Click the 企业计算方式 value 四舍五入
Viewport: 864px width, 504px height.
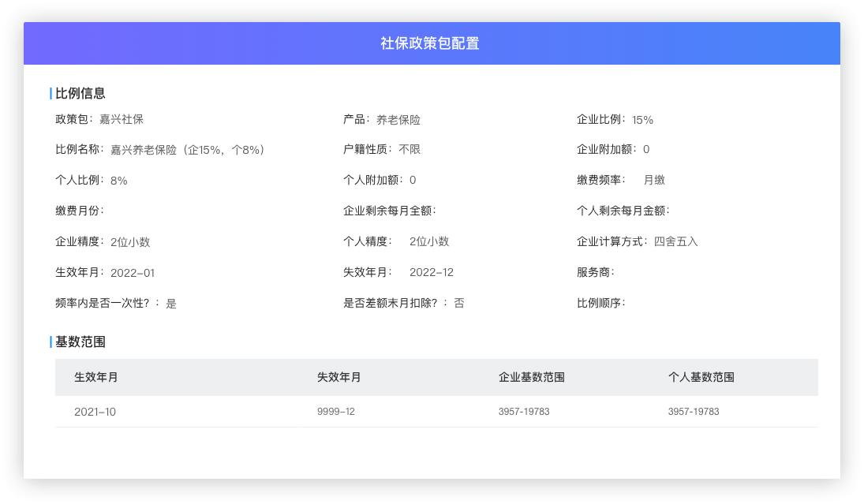point(675,241)
